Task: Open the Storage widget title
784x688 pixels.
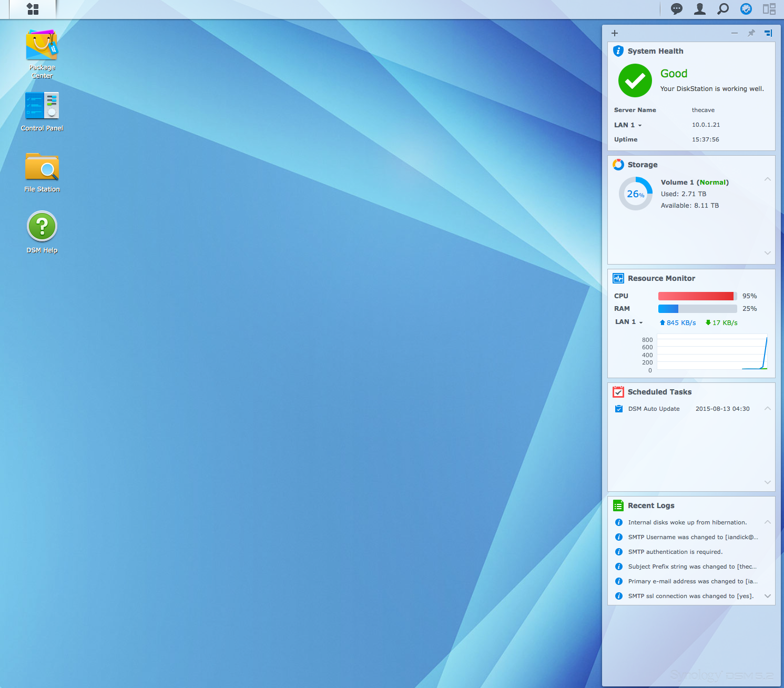Action: click(x=643, y=165)
